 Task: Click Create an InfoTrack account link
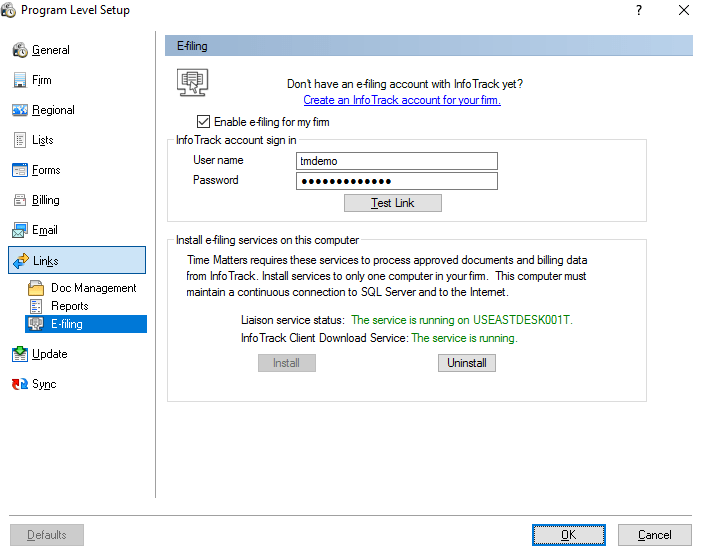click(x=402, y=100)
